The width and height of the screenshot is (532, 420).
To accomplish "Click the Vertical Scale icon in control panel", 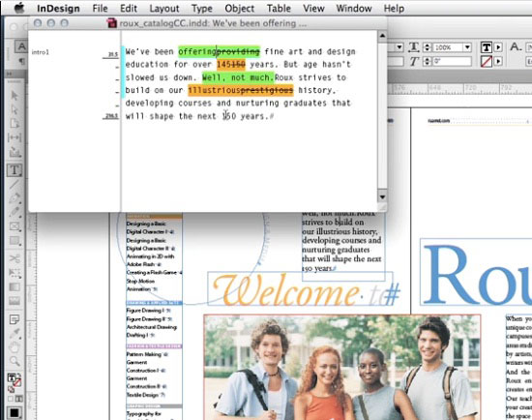I will coord(414,47).
